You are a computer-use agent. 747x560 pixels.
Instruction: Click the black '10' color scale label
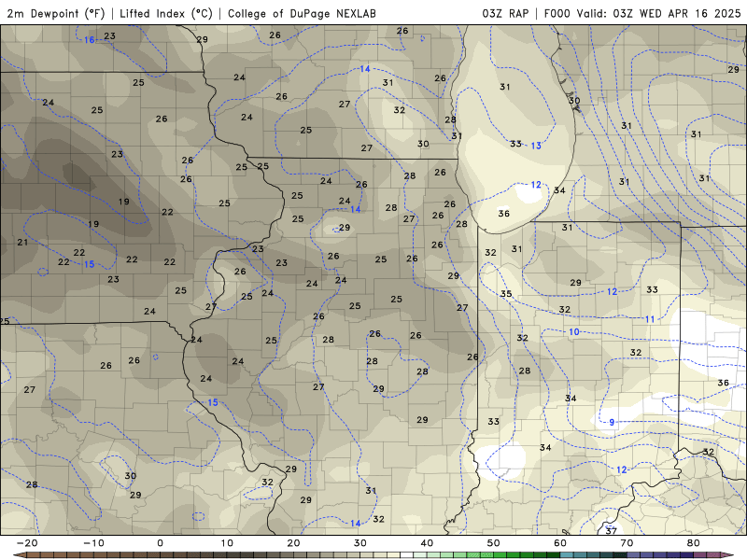(227, 543)
